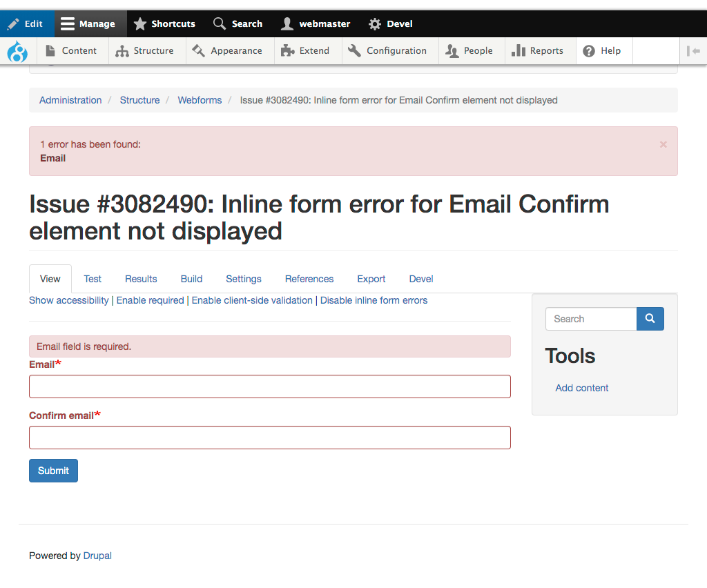Switch to the Build tab
This screenshot has height=588, width=707.
(x=192, y=279)
